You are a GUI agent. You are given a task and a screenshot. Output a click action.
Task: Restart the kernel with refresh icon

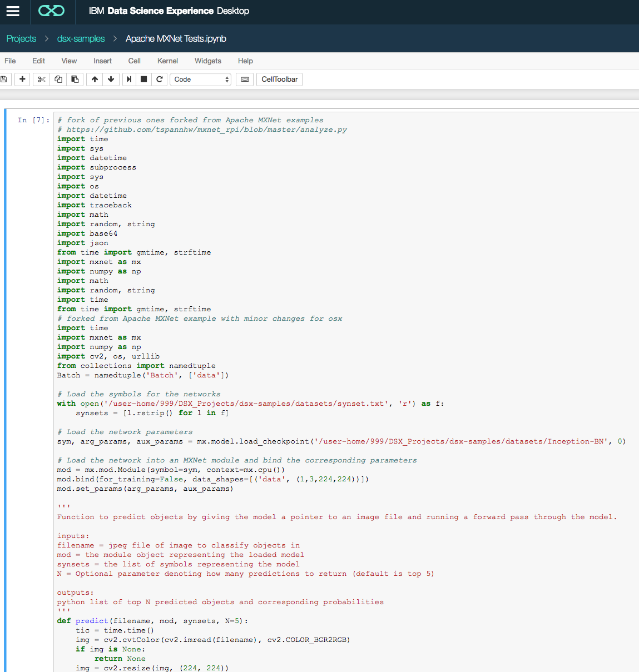pos(160,79)
